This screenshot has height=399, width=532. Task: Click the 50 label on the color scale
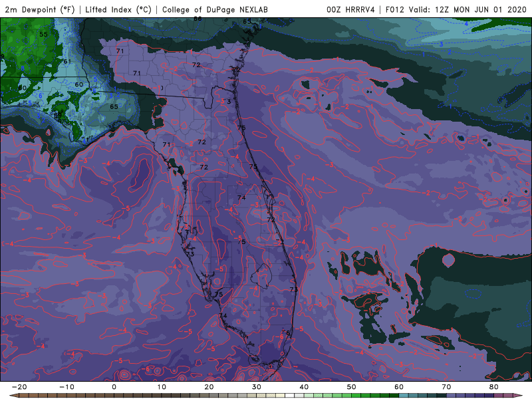(x=352, y=387)
